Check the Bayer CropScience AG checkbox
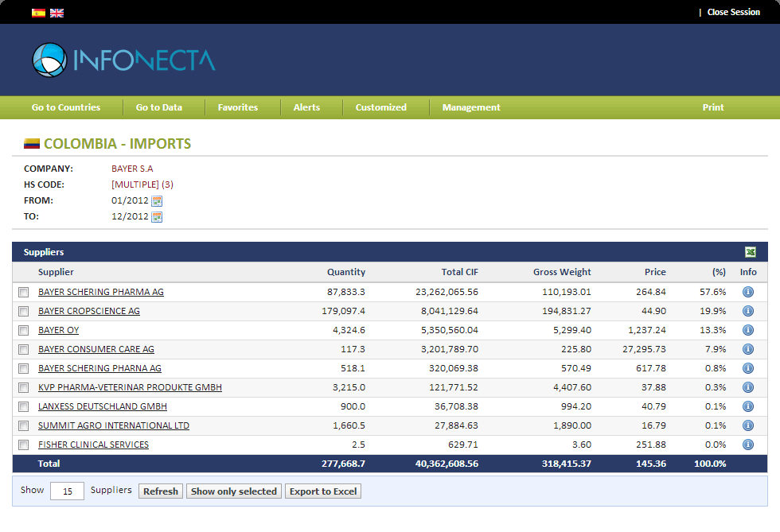Viewport: 780px width, 532px height. tap(23, 312)
